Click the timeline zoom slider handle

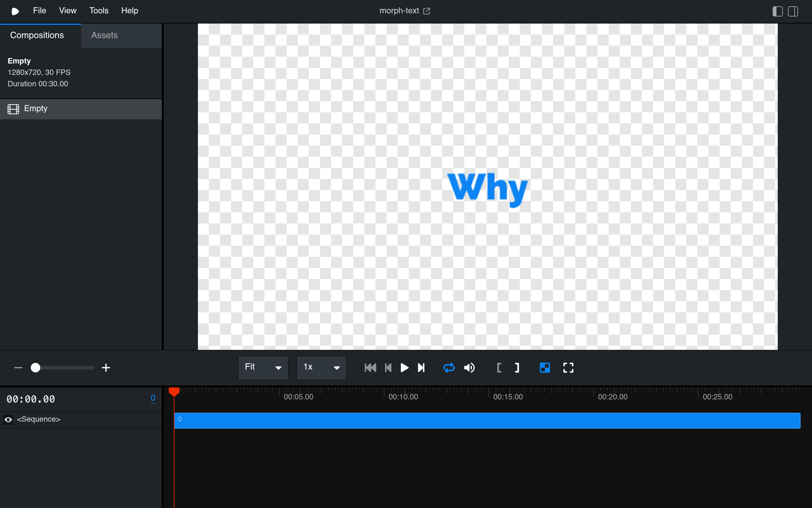(36, 368)
